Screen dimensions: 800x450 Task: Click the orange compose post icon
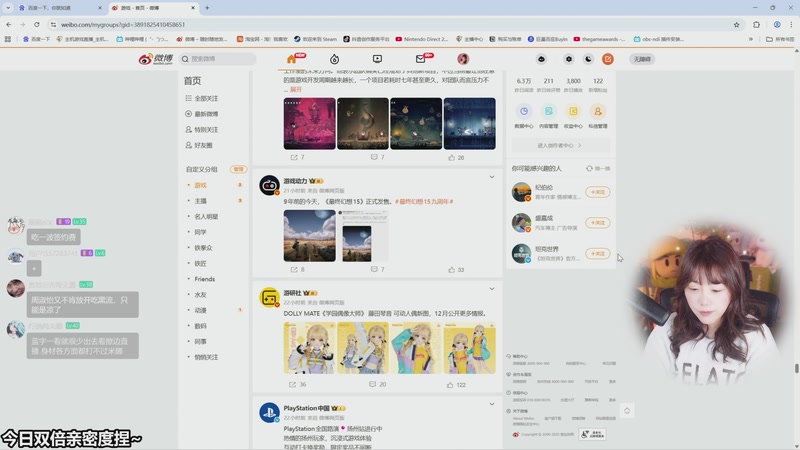coord(608,59)
